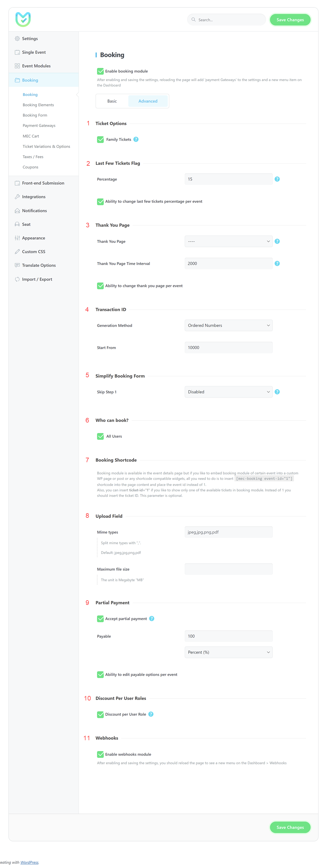Switch to the Basic tab
The height and width of the screenshot is (868, 327).
point(112,101)
